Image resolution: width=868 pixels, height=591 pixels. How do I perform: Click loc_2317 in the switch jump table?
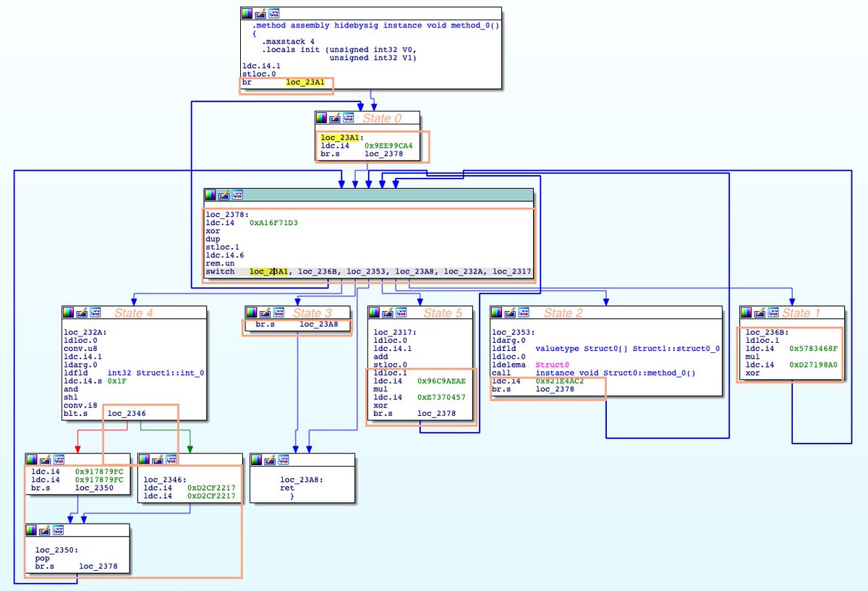click(512, 271)
